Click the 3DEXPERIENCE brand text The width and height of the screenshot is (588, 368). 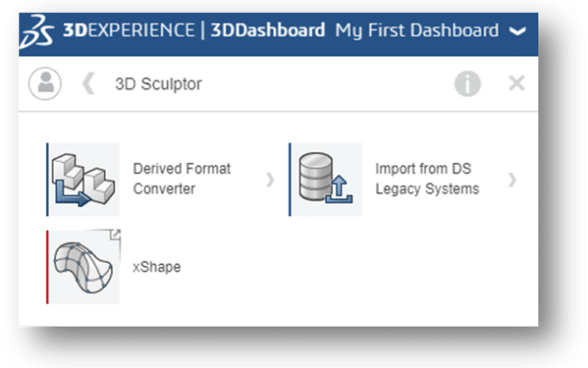click(x=129, y=30)
